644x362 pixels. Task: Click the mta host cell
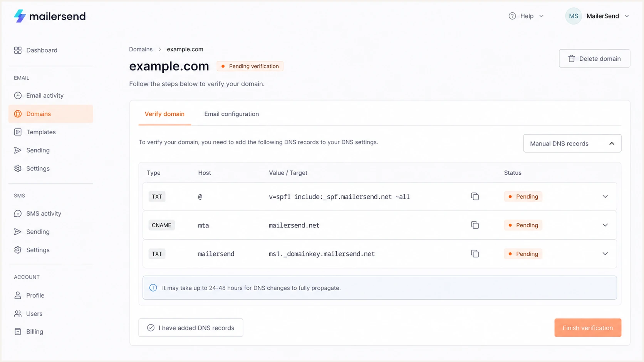pos(203,225)
